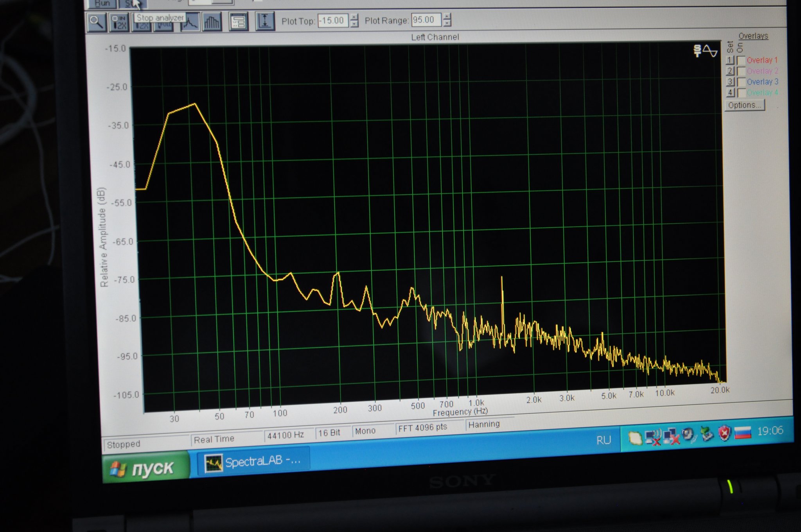
Task: Increase Plot Top with the up arrow
Action: point(354,17)
